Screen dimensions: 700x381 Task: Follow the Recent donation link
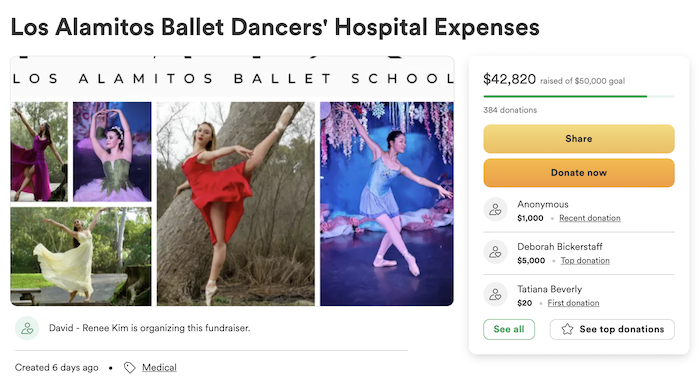590,218
